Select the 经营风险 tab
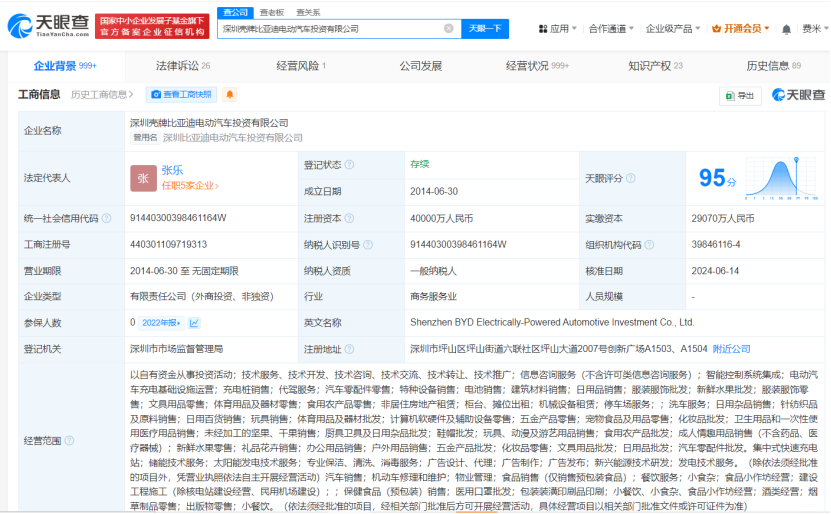 (300, 66)
